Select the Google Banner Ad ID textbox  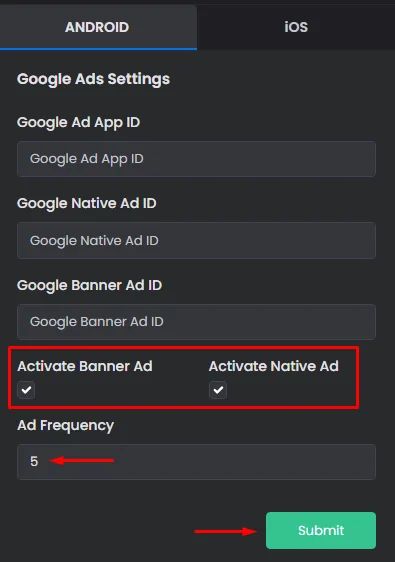[196, 322]
